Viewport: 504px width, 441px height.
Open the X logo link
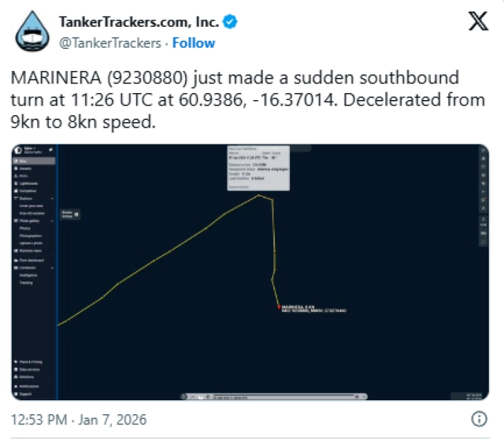[478, 23]
